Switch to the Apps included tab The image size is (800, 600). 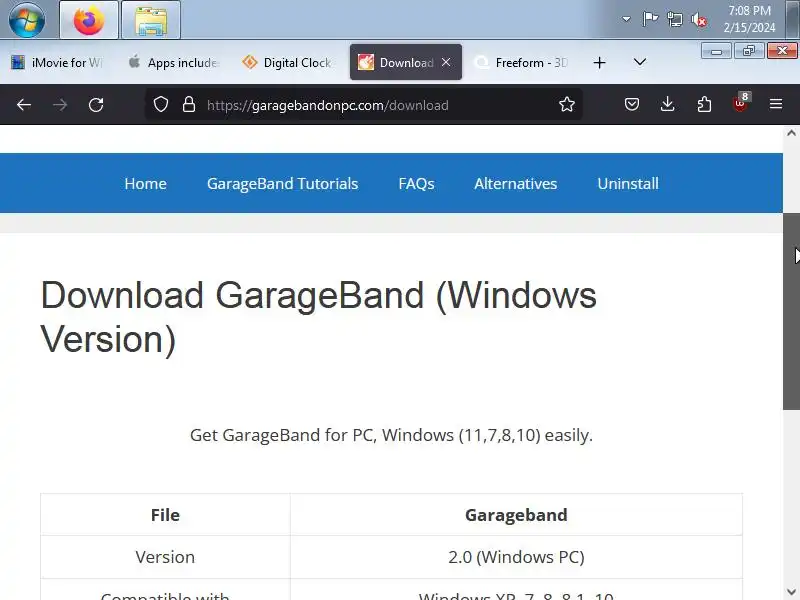(173, 62)
